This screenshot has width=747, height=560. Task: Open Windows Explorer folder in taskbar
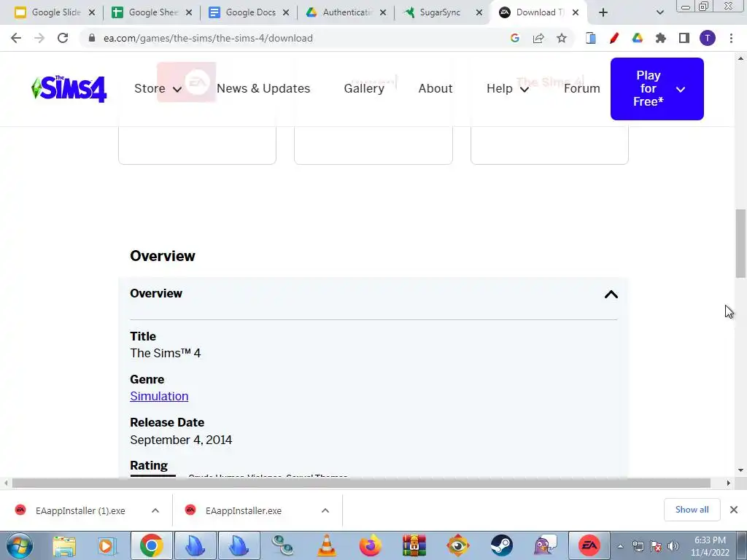tap(64, 545)
